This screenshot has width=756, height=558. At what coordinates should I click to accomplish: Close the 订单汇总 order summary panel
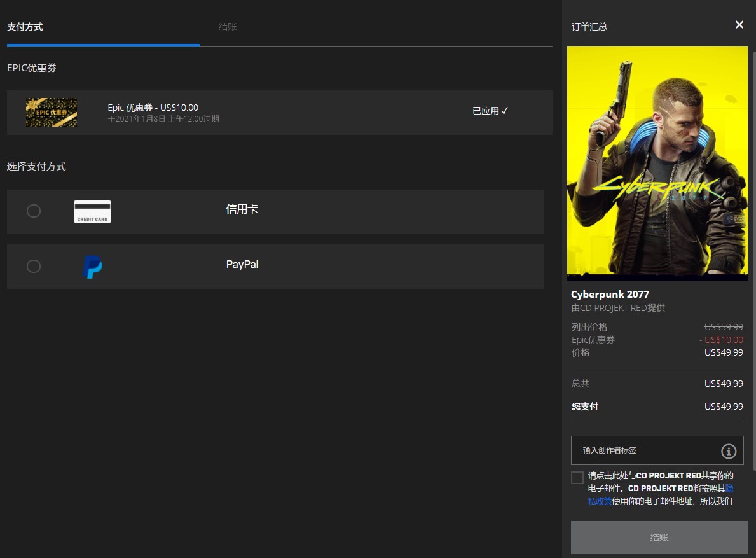click(739, 25)
